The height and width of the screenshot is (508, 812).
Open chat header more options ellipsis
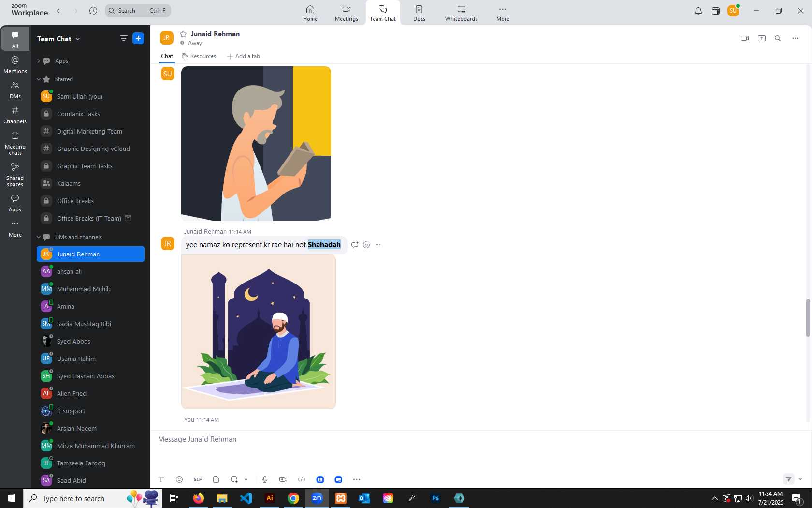[795, 38]
